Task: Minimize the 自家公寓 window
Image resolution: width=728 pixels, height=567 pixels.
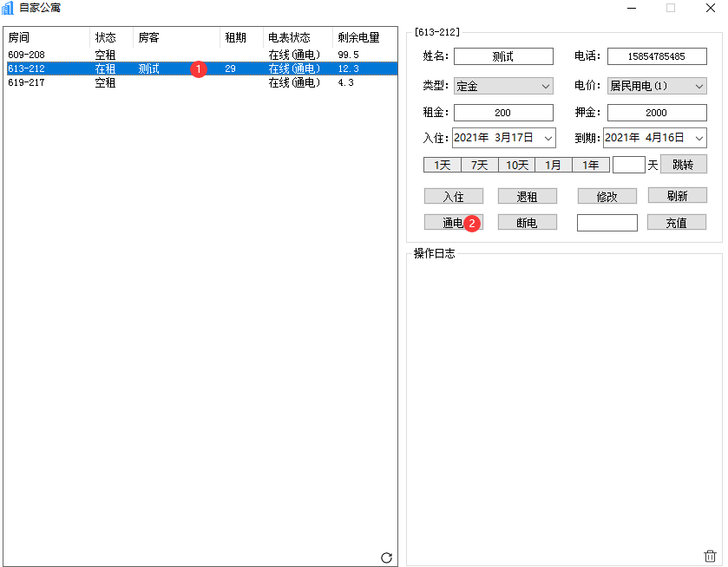Action: [x=632, y=8]
